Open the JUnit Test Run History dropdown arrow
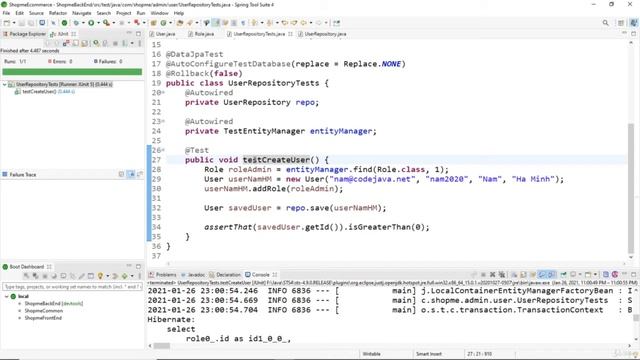Viewport: 640px width, 360px height. tap(132, 43)
